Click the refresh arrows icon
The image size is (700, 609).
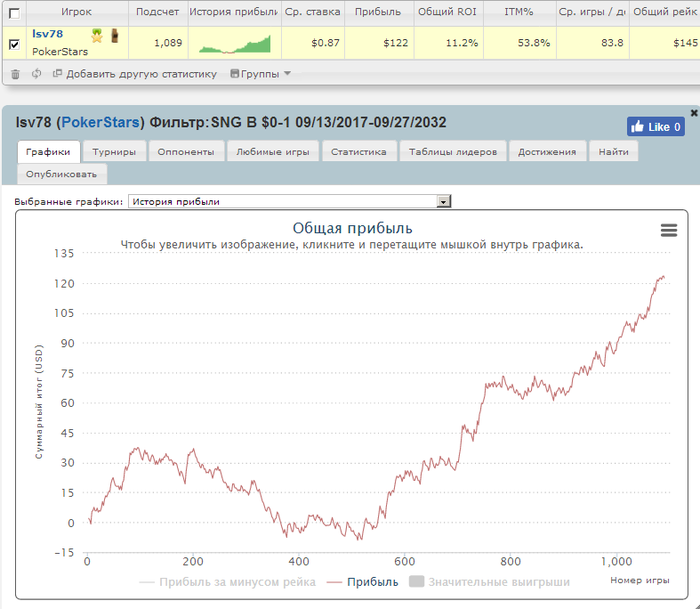pos(37,74)
